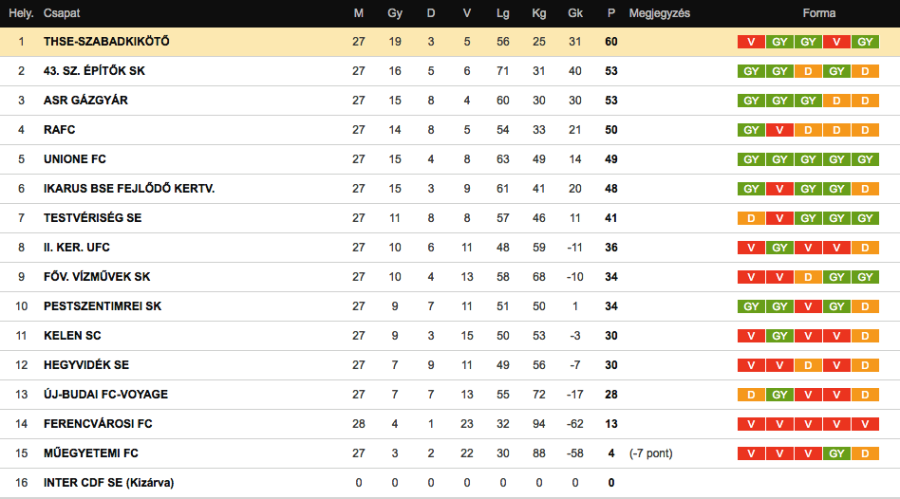Click the only D badge in TESTVÉRISÉG SE row
900x499 pixels.
750,218
